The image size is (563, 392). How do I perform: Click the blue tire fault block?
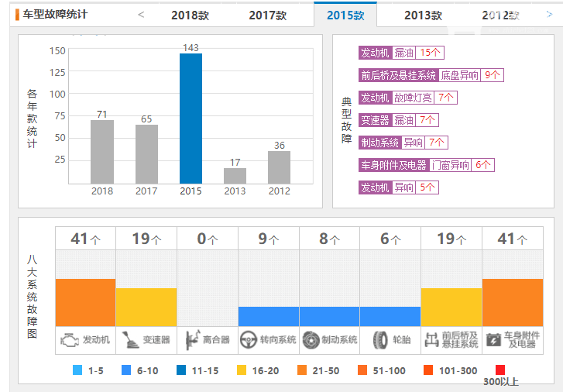[x=390, y=317]
